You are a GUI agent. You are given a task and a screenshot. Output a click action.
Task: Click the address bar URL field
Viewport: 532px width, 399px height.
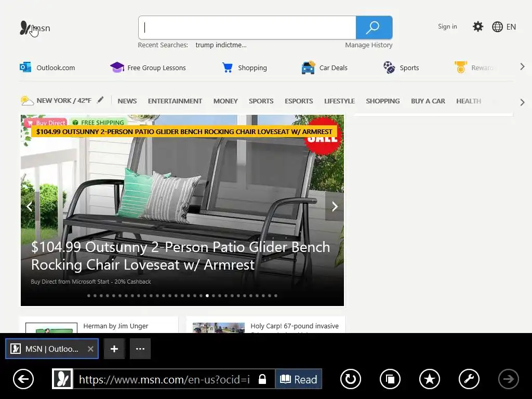pos(165,379)
